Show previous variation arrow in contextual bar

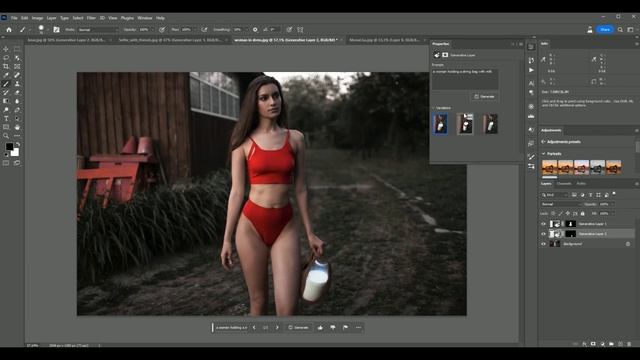(x=254, y=327)
